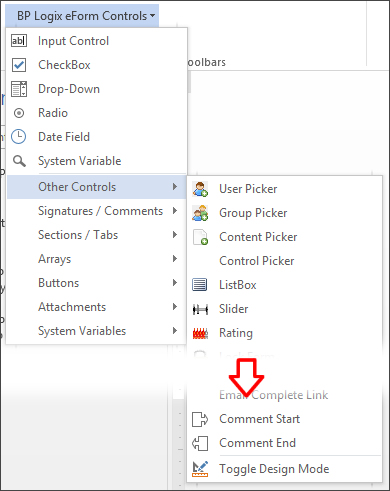This screenshot has width=390, height=491.
Task: Click the CheckBox checkmark icon
Action: pos(19,65)
